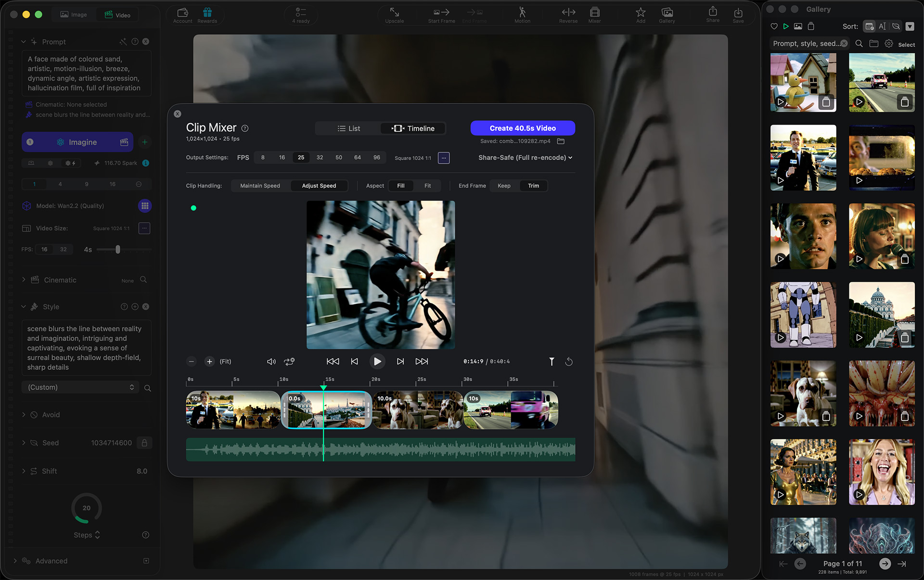The width and height of the screenshot is (924, 580).
Task: Click the loop playback icon
Action: [289, 362]
